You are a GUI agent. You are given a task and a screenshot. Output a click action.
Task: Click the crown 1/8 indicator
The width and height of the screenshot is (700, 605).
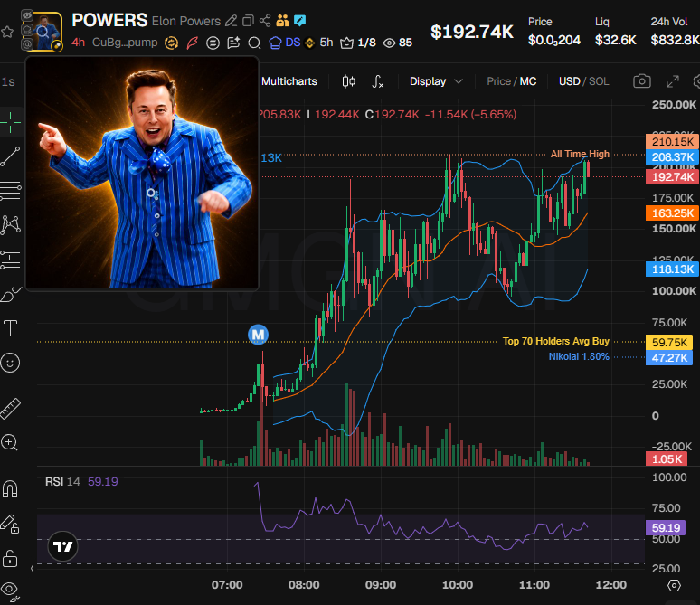click(x=358, y=43)
